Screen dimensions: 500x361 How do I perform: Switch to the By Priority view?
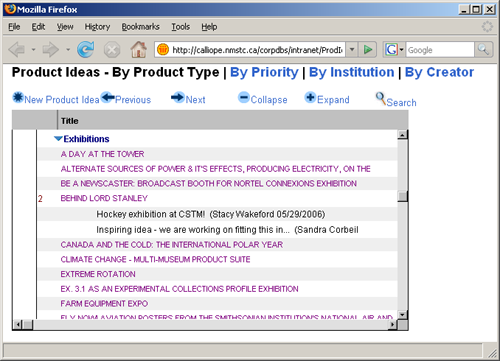click(264, 72)
